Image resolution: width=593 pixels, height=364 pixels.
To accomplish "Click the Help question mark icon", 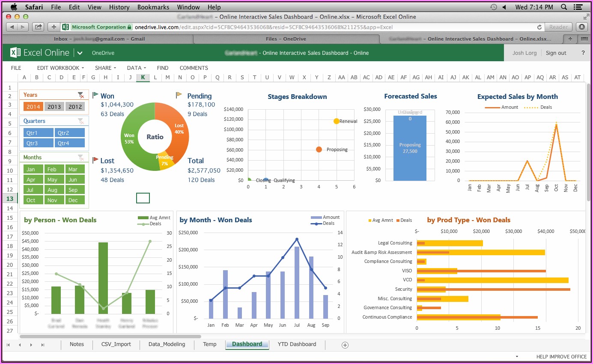I will [x=582, y=53].
